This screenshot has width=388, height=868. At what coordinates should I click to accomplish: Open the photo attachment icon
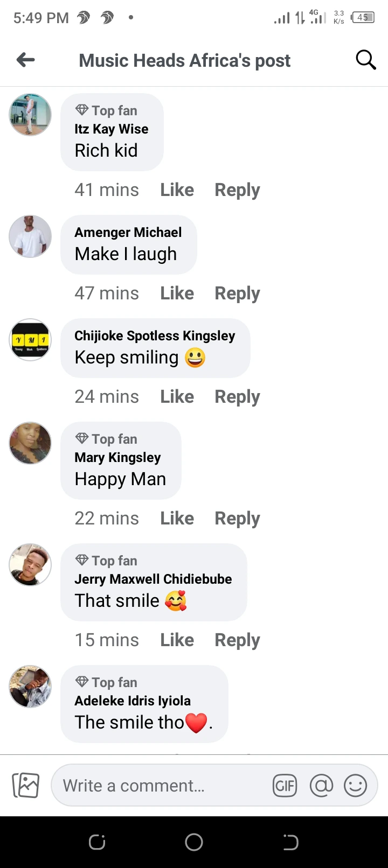[26, 785]
